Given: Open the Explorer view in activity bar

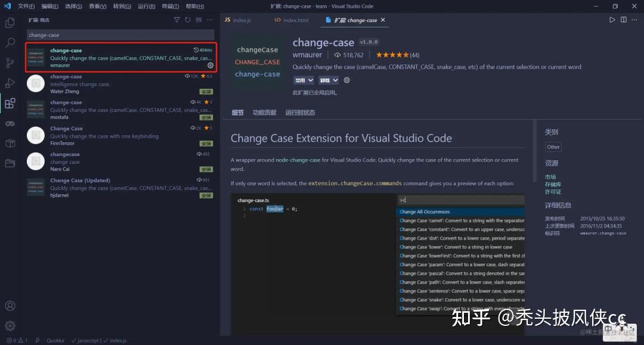Looking at the screenshot, I should 10,23.
